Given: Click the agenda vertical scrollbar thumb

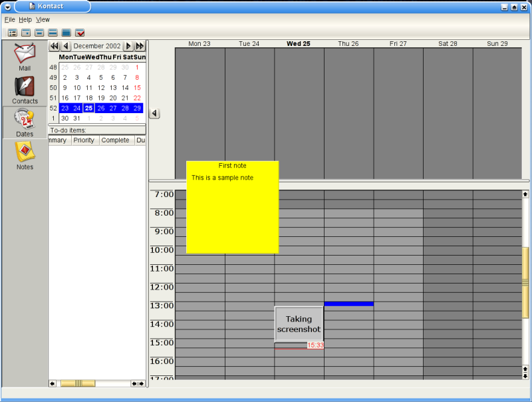Looking at the screenshot, I should 525,282.
